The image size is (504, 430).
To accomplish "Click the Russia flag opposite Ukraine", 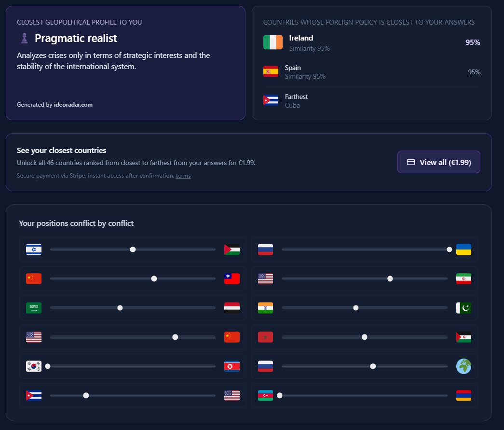I will click(265, 250).
